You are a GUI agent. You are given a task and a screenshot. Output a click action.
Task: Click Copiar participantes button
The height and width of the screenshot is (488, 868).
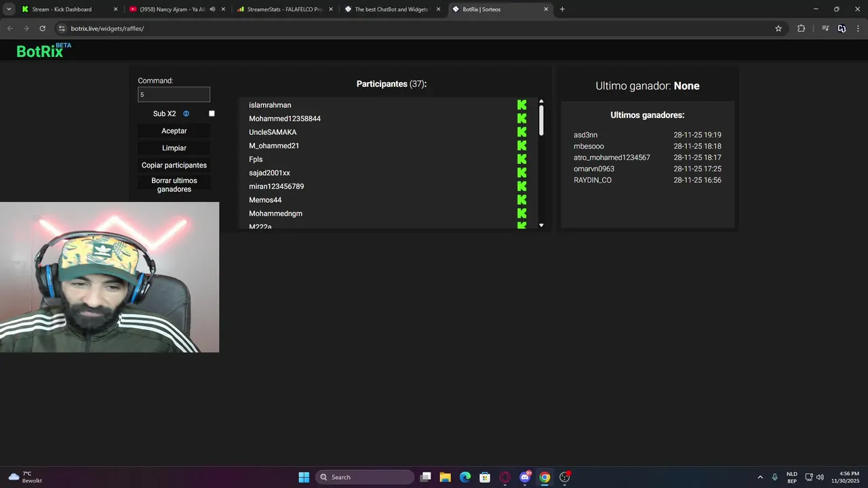pos(174,165)
